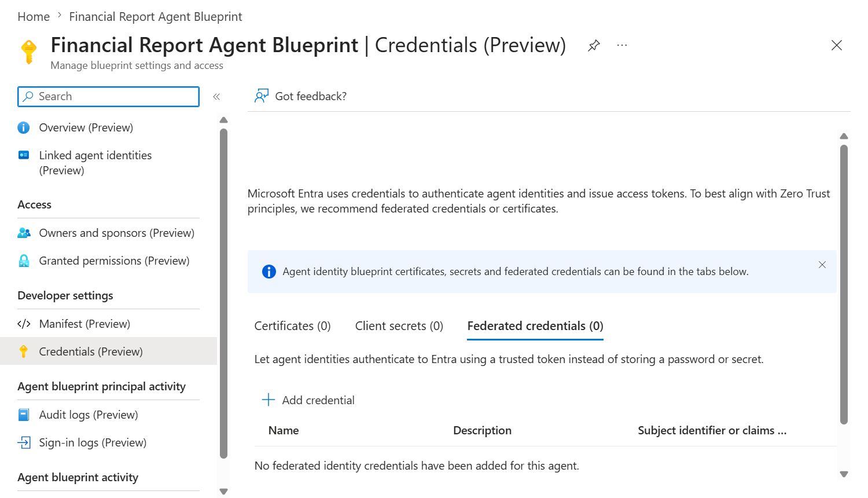Open Granted permissions (Preview)
The height and width of the screenshot is (498, 868).
pos(115,261)
